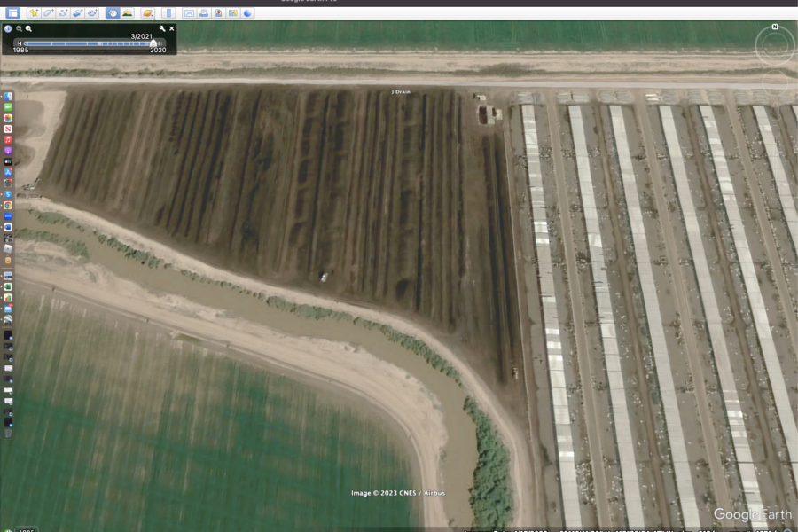Start recording a tour
Image resolution: width=798 pixels, height=532 pixels.
point(93,12)
